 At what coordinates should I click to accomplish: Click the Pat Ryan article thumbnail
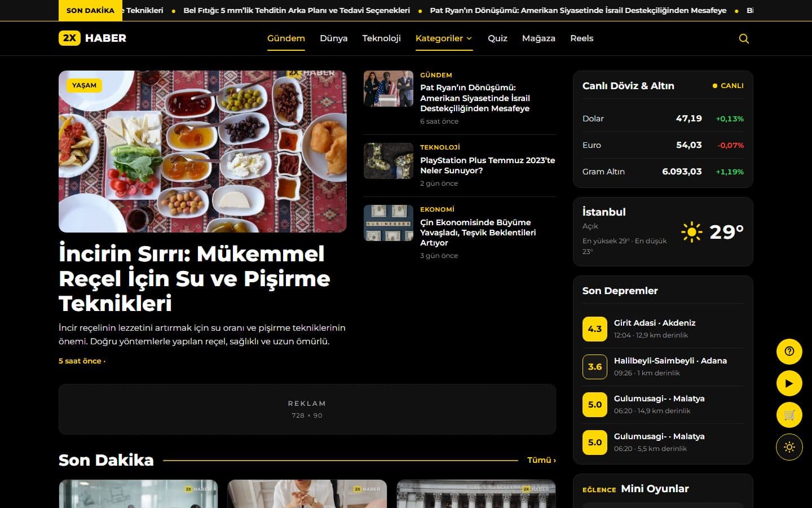[x=389, y=89]
